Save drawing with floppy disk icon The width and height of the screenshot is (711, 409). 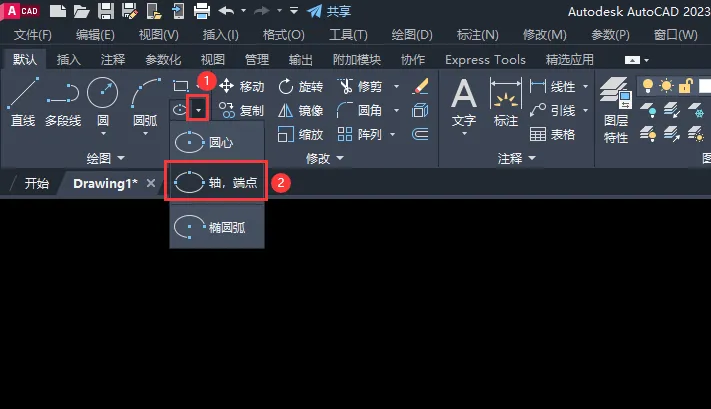[106, 11]
